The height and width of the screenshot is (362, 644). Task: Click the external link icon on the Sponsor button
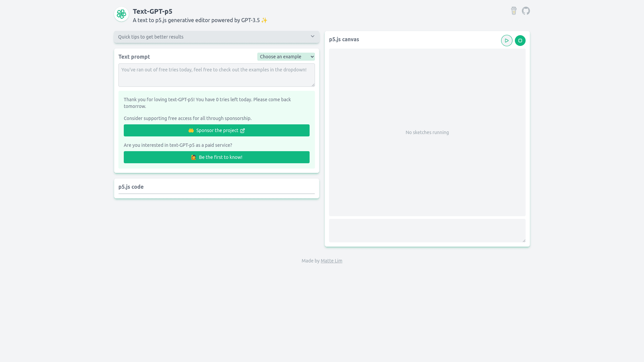point(243,131)
